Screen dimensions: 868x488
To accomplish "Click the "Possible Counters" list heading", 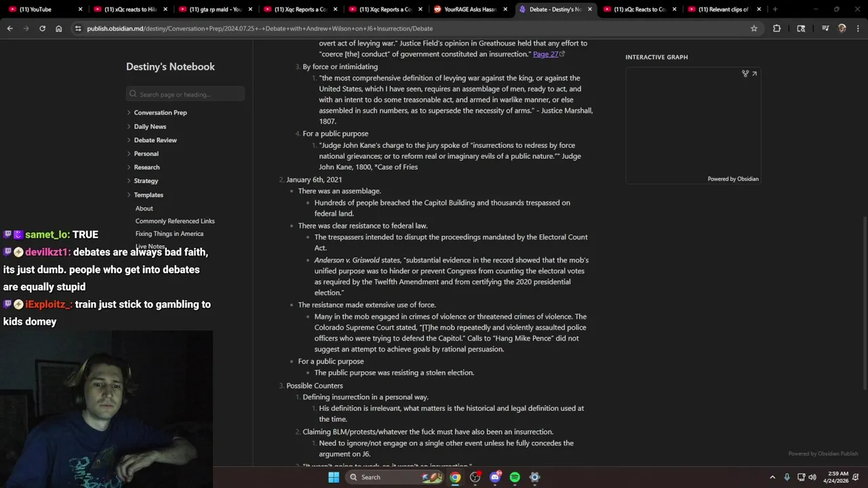I will (x=315, y=386).
